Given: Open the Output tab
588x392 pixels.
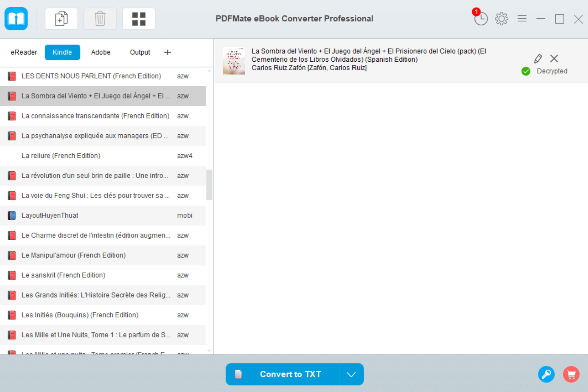Looking at the screenshot, I should (140, 52).
